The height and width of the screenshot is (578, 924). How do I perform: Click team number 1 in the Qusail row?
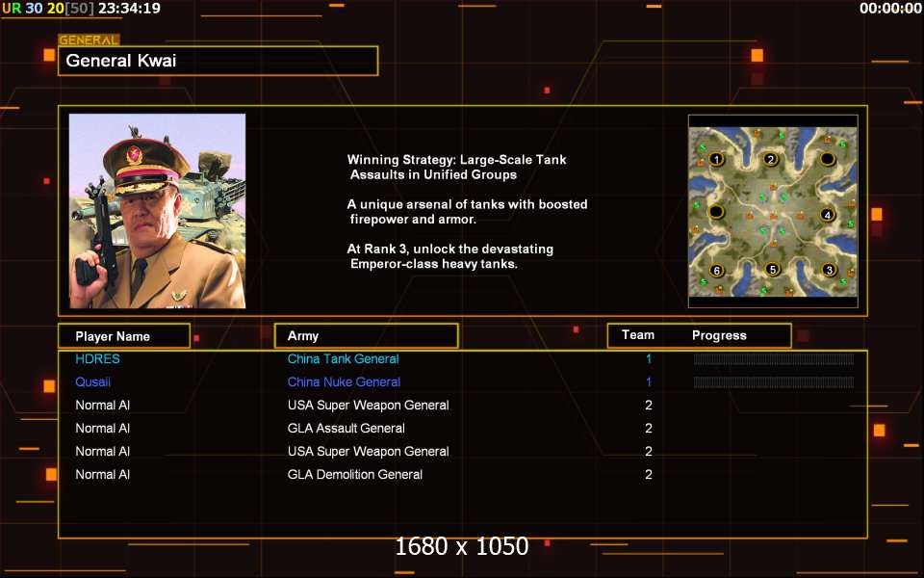(649, 382)
